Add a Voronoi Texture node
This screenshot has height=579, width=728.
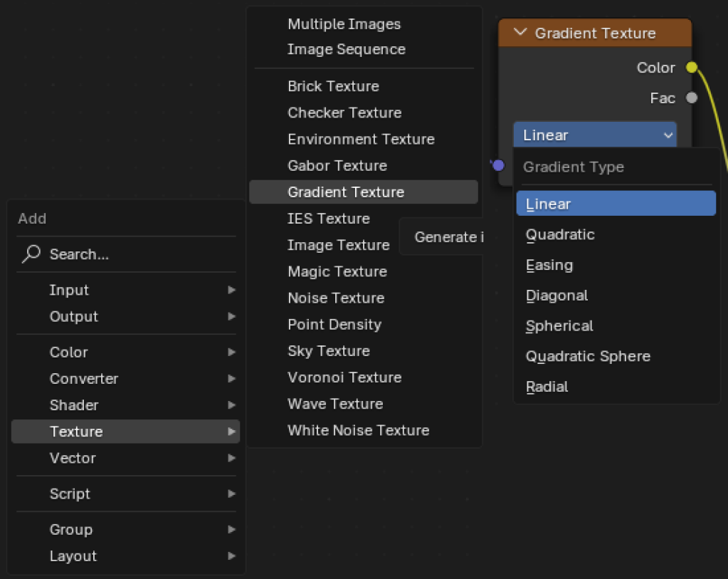coord(344,377)
